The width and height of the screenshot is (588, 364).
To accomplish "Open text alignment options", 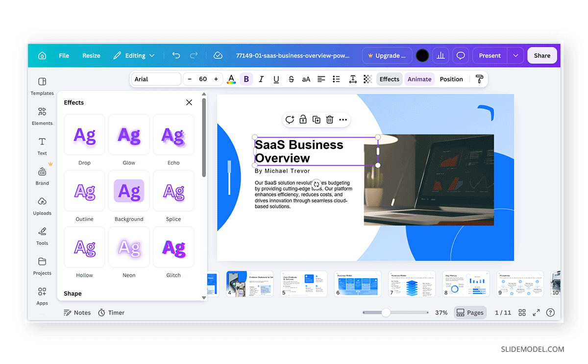I will [321, 79].
